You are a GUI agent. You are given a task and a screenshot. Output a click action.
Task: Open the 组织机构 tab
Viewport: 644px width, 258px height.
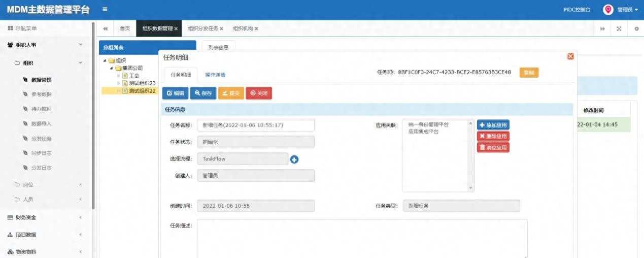click(243, 29)
